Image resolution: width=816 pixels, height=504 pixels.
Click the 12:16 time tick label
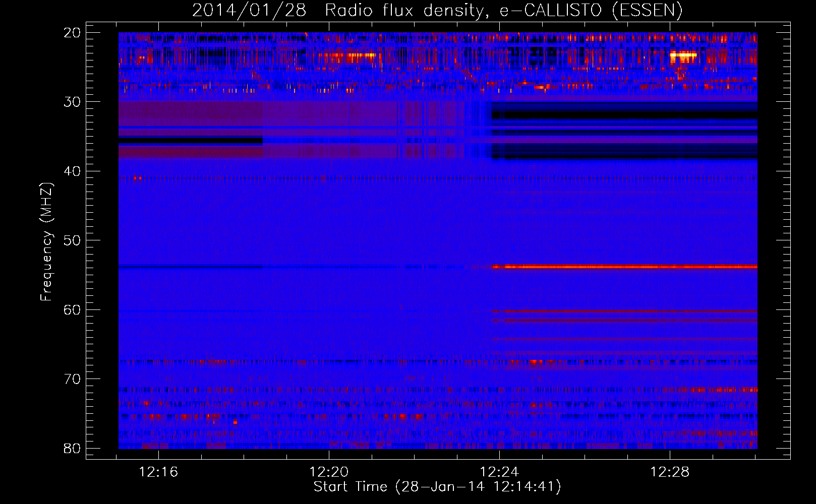[x=158, y=472]
